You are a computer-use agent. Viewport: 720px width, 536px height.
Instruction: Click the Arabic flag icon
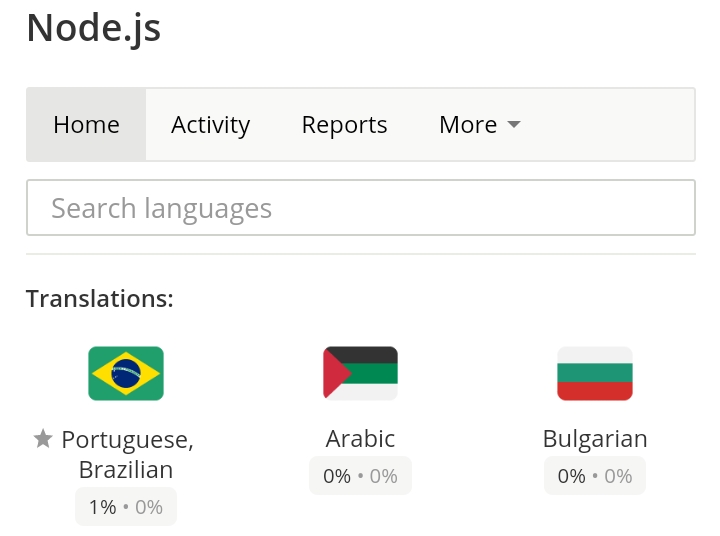(360, 373)
